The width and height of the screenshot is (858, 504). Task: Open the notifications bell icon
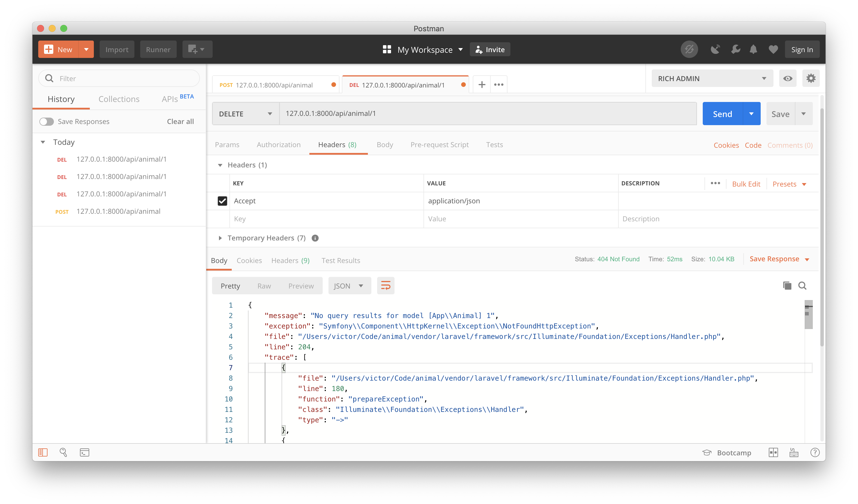(753, 49)
